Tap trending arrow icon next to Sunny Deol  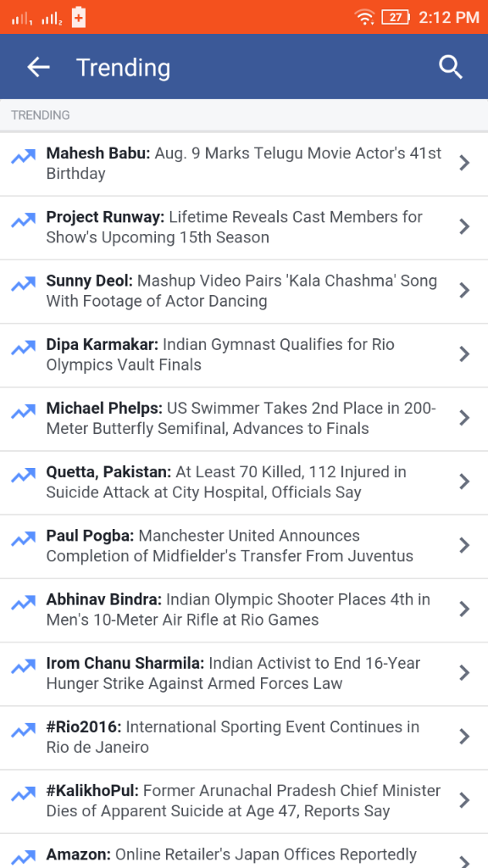click(x=23, y=284)
